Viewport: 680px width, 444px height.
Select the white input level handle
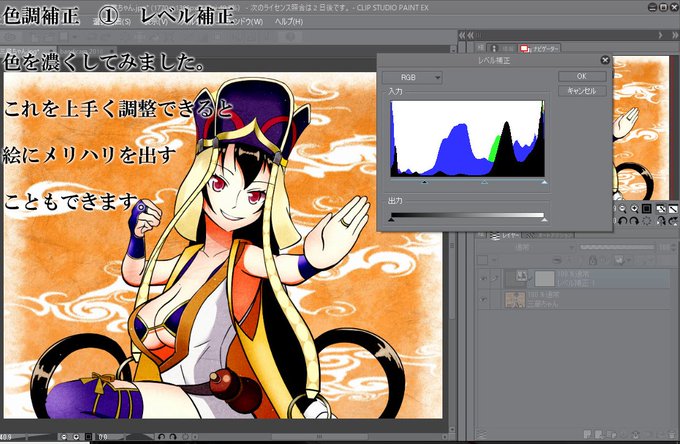coord(544,182)
